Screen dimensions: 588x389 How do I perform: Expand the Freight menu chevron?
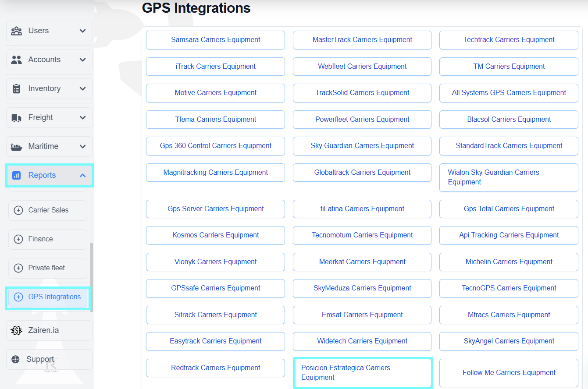(82, 117)
